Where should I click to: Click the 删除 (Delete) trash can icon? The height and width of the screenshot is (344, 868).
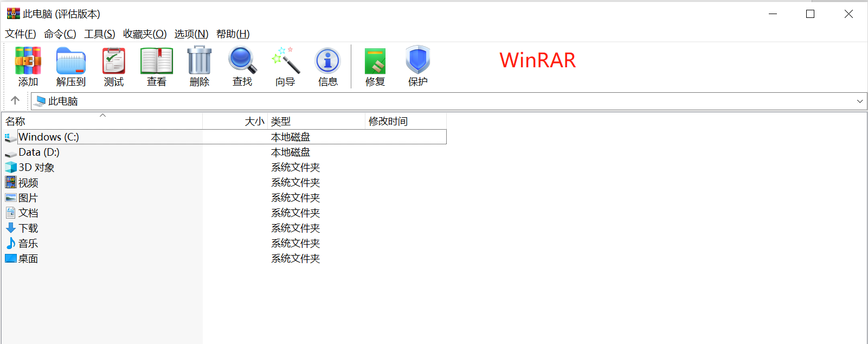click(200, 60)
